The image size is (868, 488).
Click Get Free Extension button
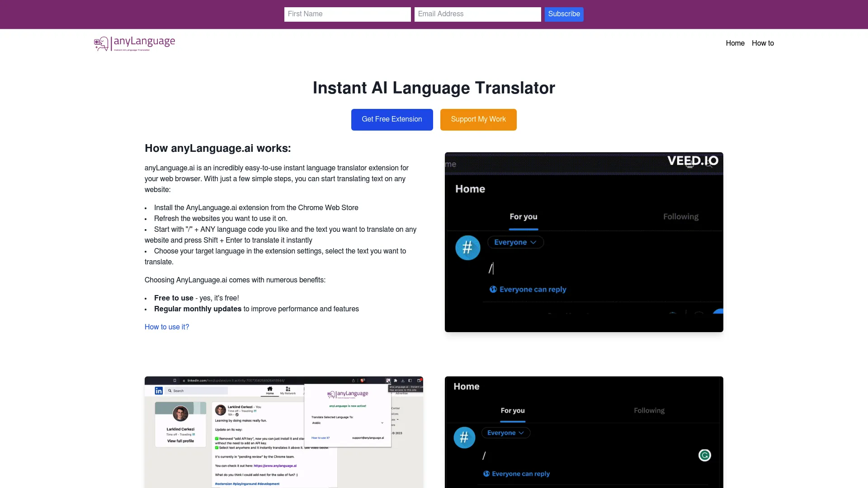tap(392, 119)
